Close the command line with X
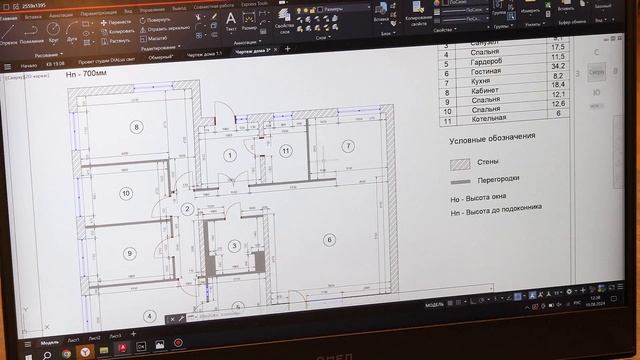 coord(172,319)
